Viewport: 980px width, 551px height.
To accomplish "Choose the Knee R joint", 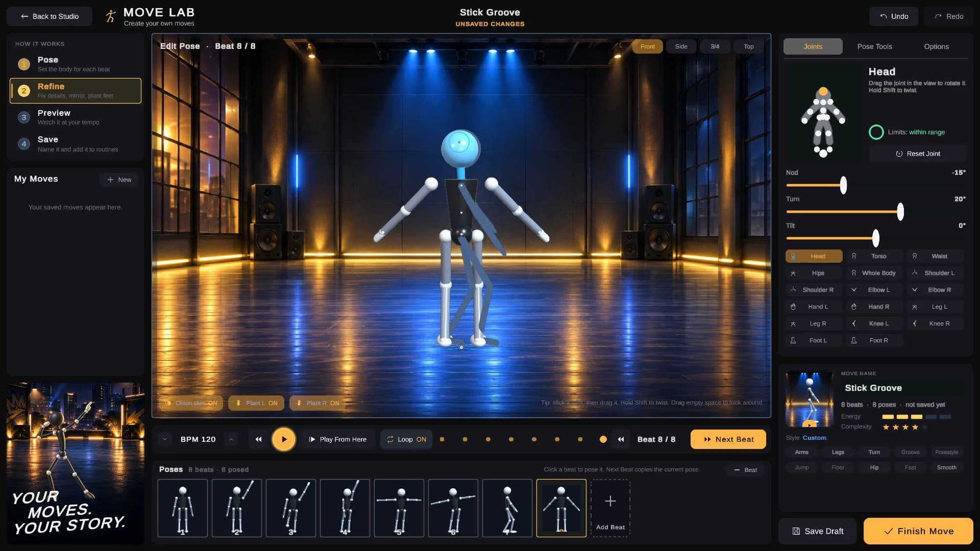I will 935,323.
